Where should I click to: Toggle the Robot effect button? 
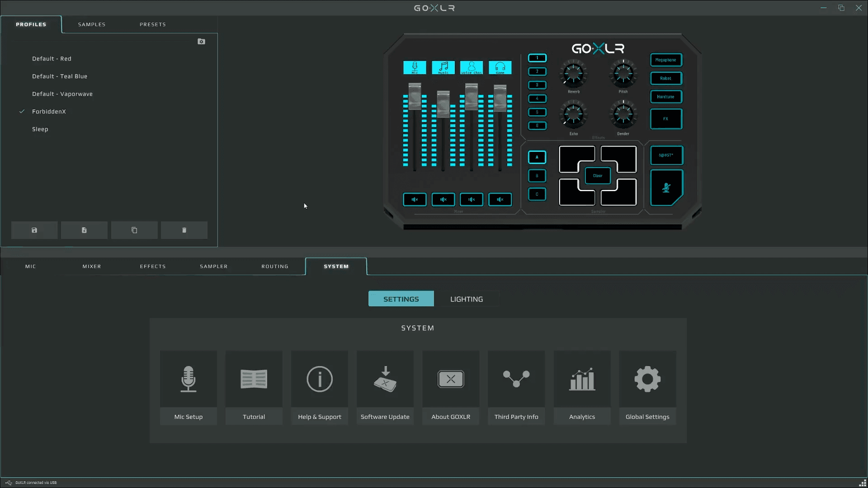click(666, 78)
